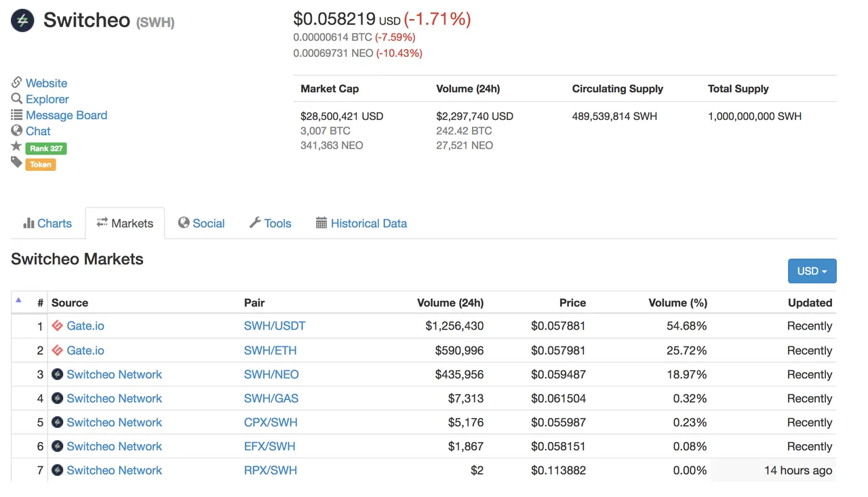Click the magnifier icon beside Explorer
This screenshot has width=868, height=497.
click(17, 99)
